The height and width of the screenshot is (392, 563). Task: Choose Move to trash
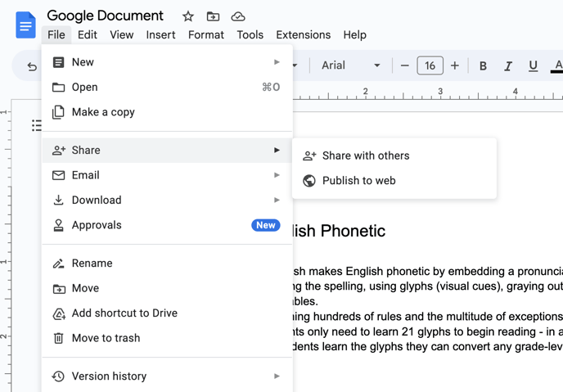tap(167, 338)
